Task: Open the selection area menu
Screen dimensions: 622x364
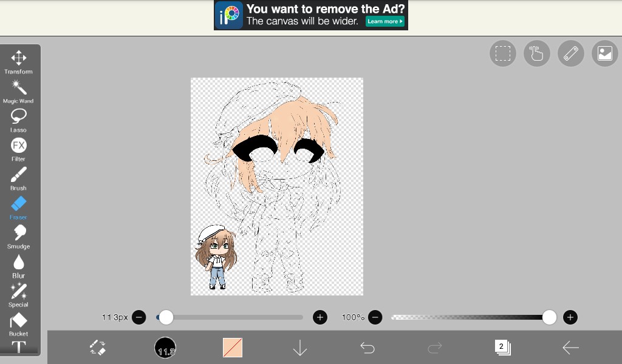Action: (502, 54)
